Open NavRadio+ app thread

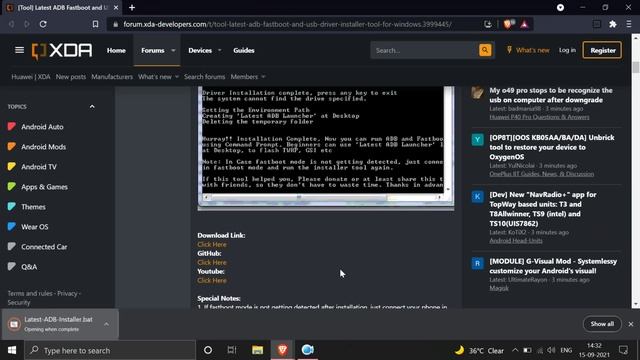click(543, 209)
